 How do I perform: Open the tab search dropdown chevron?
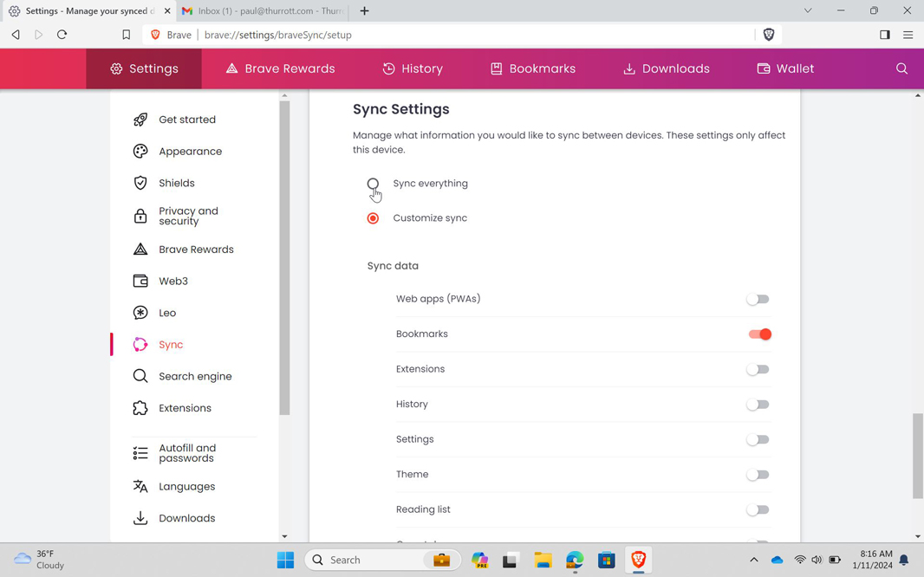(807, 10)
